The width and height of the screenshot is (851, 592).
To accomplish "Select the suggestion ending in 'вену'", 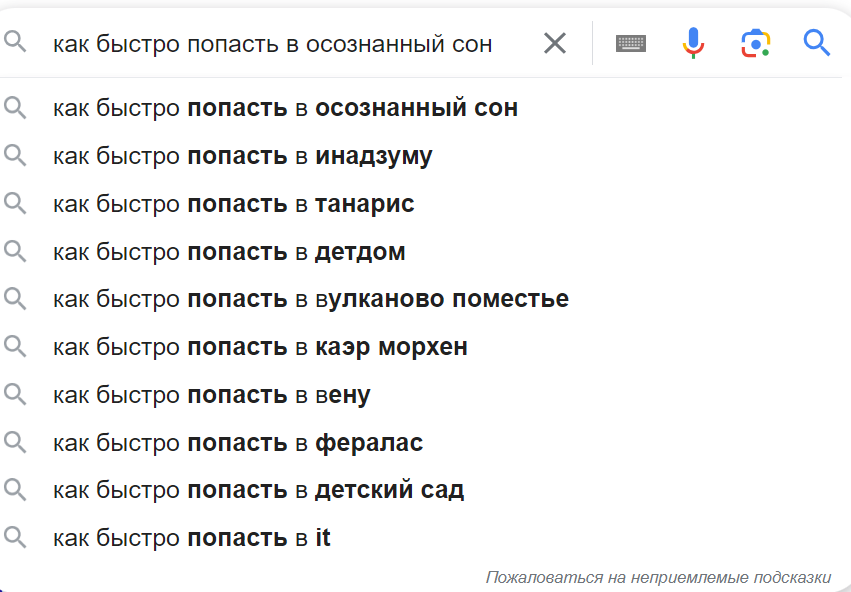I will click(x=212, y=395).
